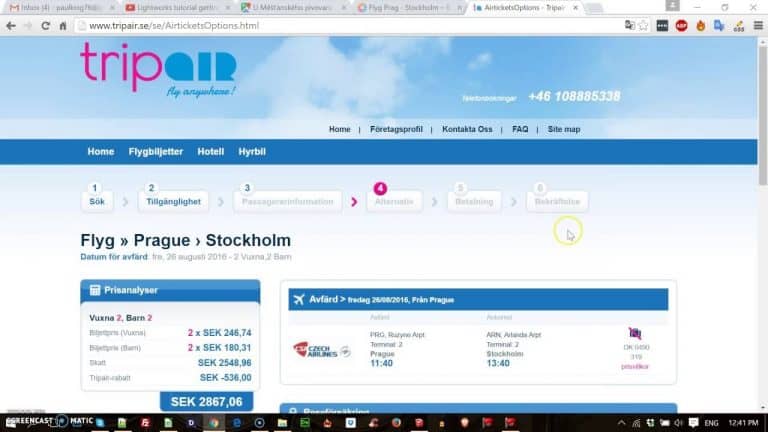The height and width of the screenshot is (432, 768).
Task: Open the Chrome hamburger menu
Action: click(758, 25)
